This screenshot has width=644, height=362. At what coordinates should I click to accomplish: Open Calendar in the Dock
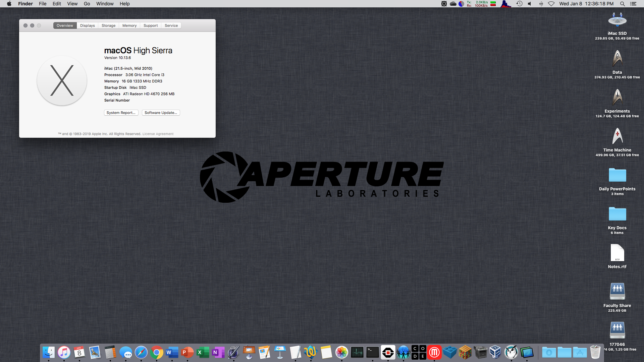click(79, 352)
